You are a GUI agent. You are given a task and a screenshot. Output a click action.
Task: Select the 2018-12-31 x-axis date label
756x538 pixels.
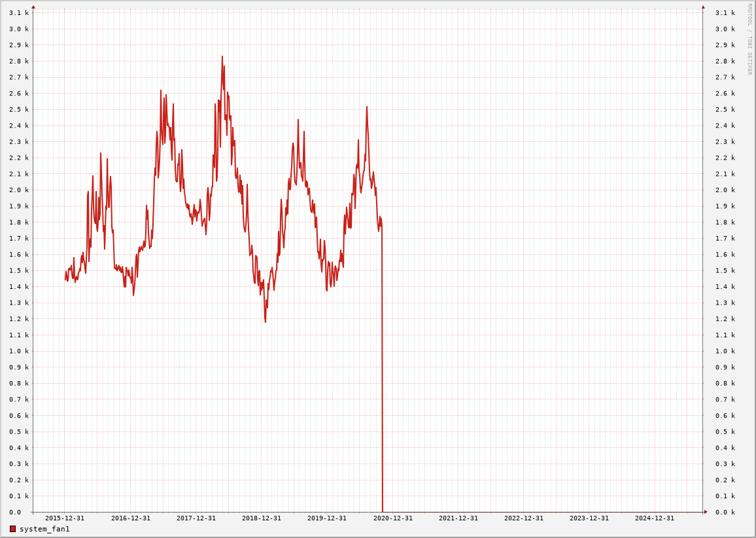pos(262,518)
